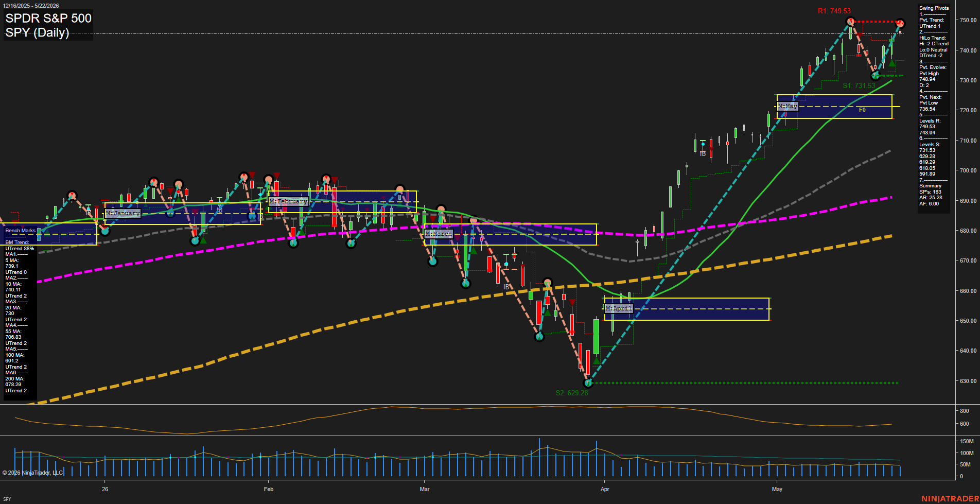Click the 800 indicator scale label
This screenshot has height=504, width=980.
click(965, 411)
